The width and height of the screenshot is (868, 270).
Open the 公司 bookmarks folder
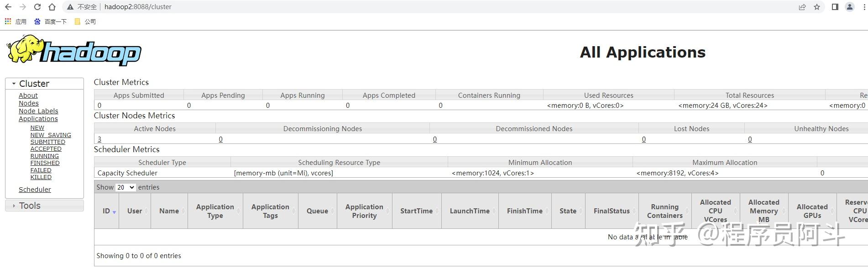[85, 21]
